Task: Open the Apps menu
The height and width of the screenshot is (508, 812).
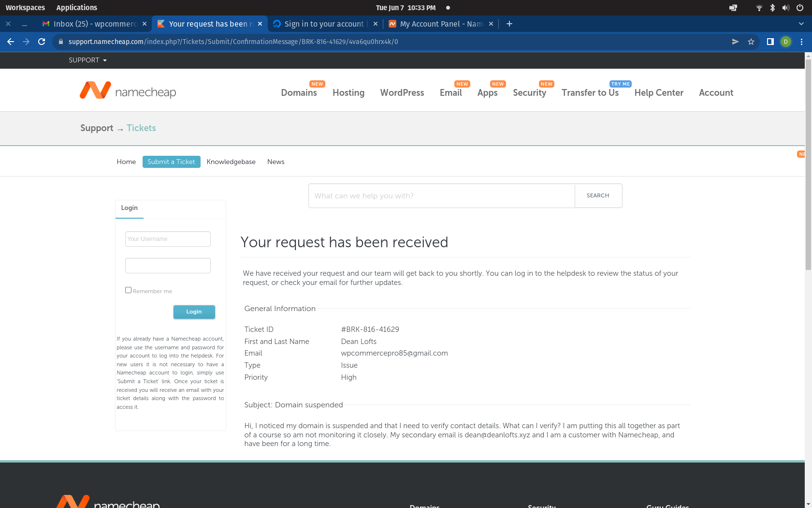Action: (x=487, y=92)
